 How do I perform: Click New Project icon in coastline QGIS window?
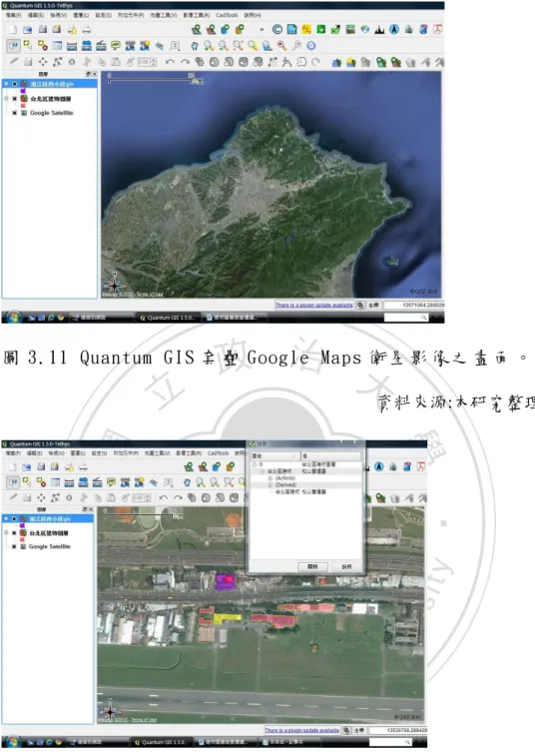pyautogui.click(x=13, y=30)
